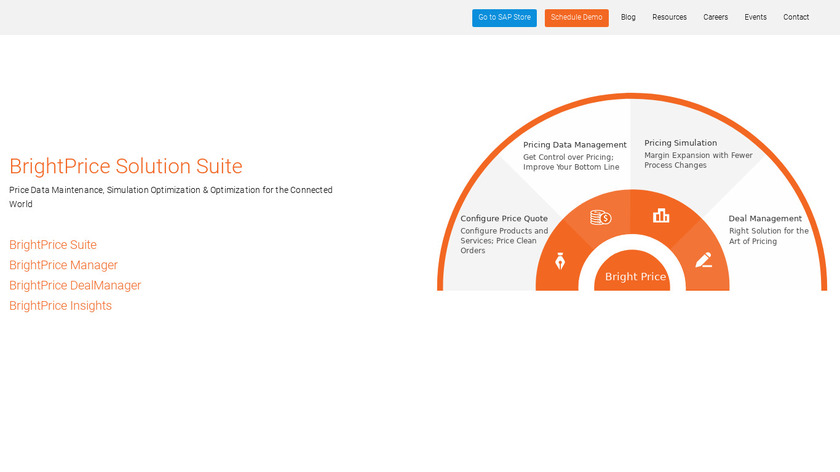Image resolution: width=840 pixels, height=472 pixels.
Task: Click the fountain pen Configure Price Quote icon
Action: point(560,261)
